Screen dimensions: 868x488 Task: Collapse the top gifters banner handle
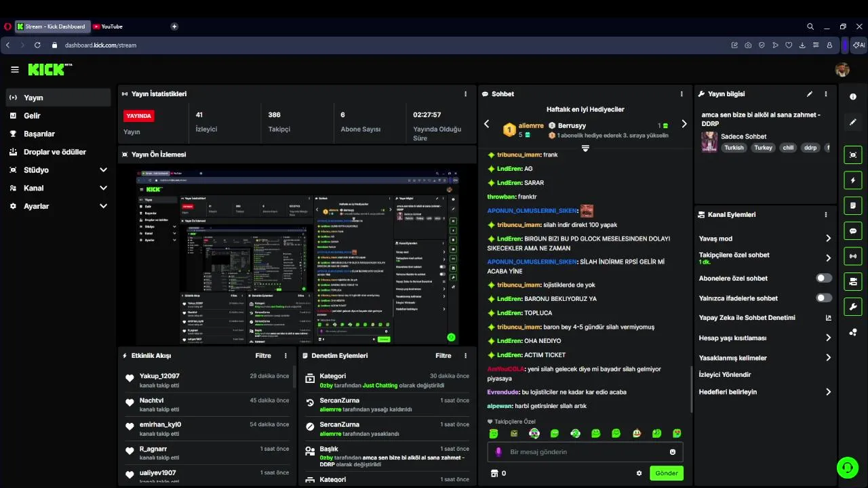(585, 148)
